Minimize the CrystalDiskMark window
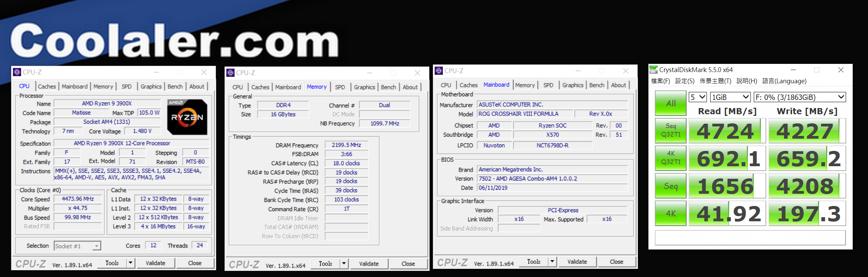Viewport: 868px width, 277px height. point(793,70)
